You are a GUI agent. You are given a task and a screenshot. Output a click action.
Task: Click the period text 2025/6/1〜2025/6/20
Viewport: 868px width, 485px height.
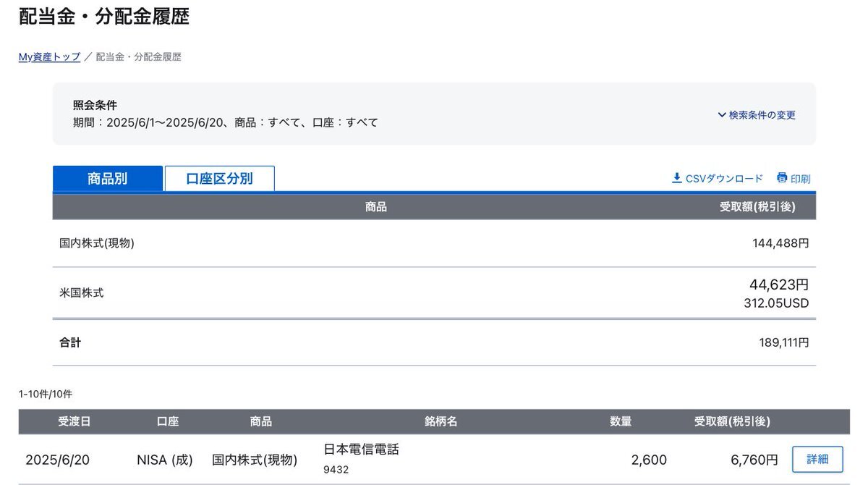coord(166,122)
